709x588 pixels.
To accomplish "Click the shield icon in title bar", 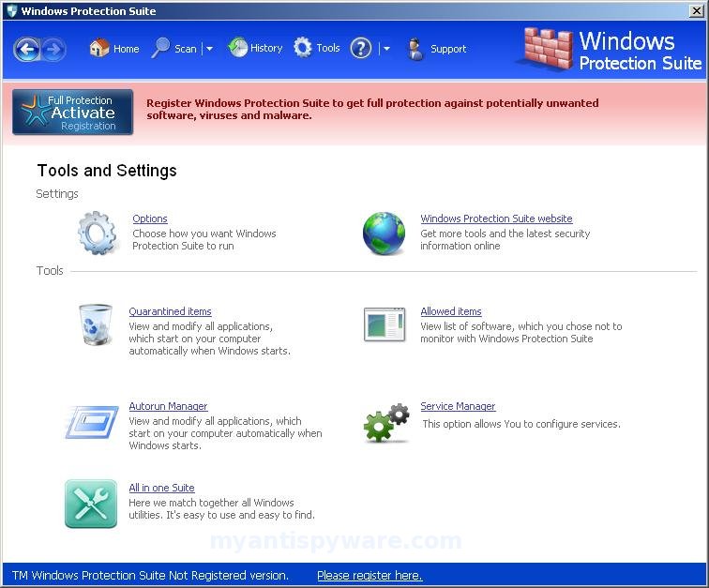I will click(x=12, y=11).
